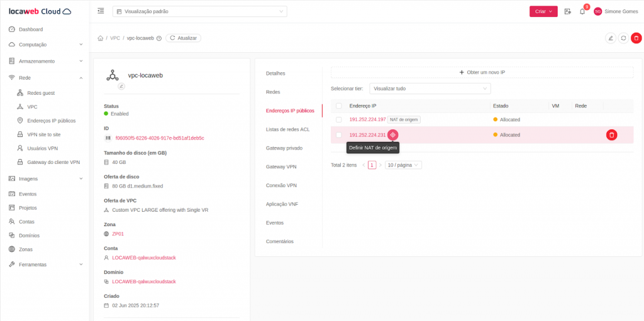Switch to the Redes tab
Screen dimensions: 644x321
[273, 92]
